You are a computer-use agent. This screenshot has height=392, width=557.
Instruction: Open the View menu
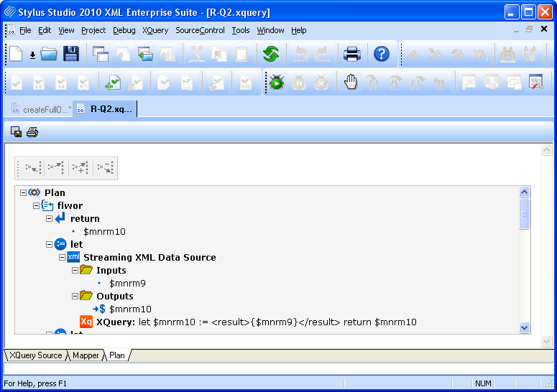pos(66,30)
